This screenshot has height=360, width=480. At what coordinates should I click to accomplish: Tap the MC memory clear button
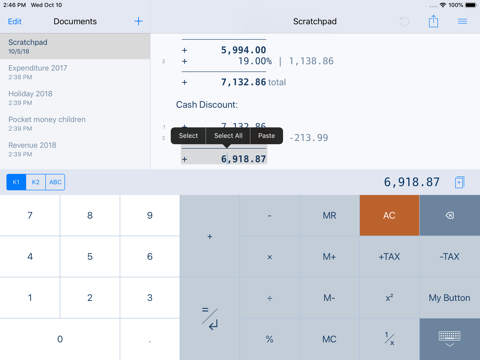(x=329, y=339)
